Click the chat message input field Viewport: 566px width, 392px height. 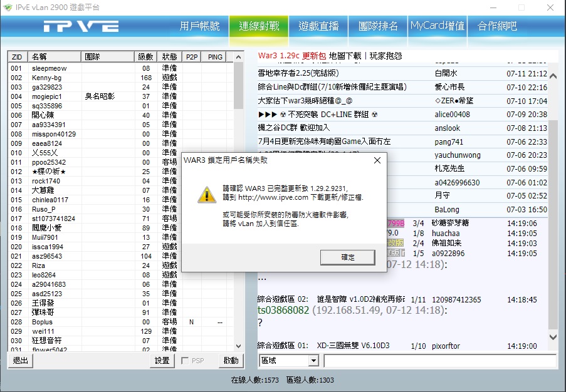[x=439, y=361]
